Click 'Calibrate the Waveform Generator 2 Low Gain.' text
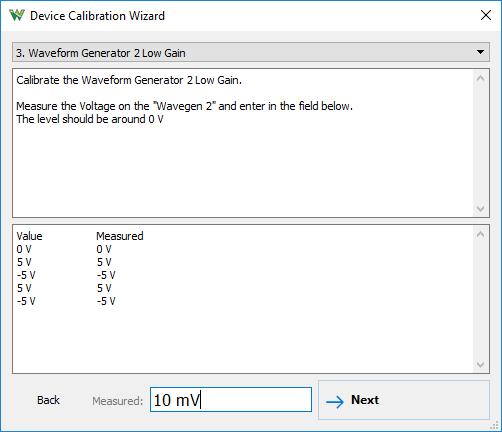 tap(129, 80)
